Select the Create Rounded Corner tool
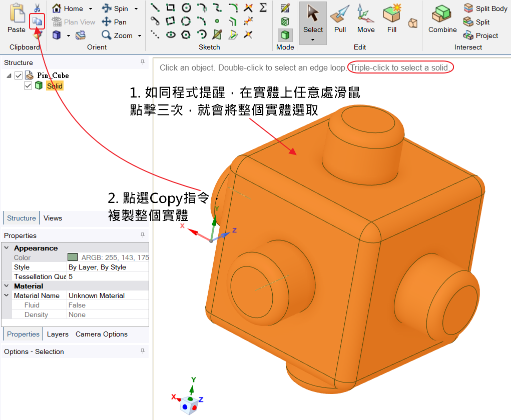 tap(233, 7)
